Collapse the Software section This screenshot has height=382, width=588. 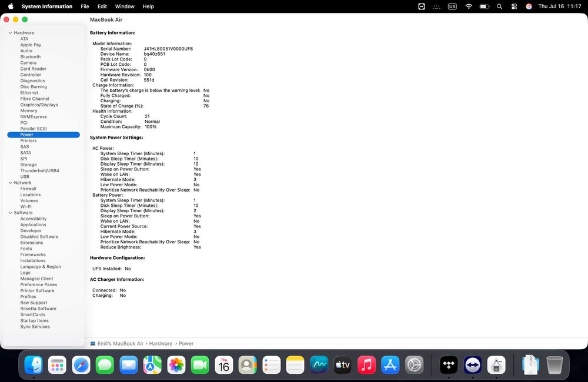point(11,213)
